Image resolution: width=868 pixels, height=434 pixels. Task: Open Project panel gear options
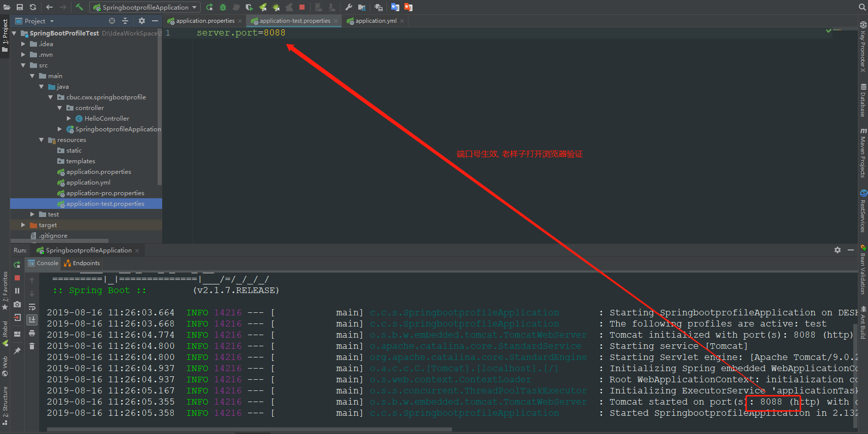click(x=142, y=21)
